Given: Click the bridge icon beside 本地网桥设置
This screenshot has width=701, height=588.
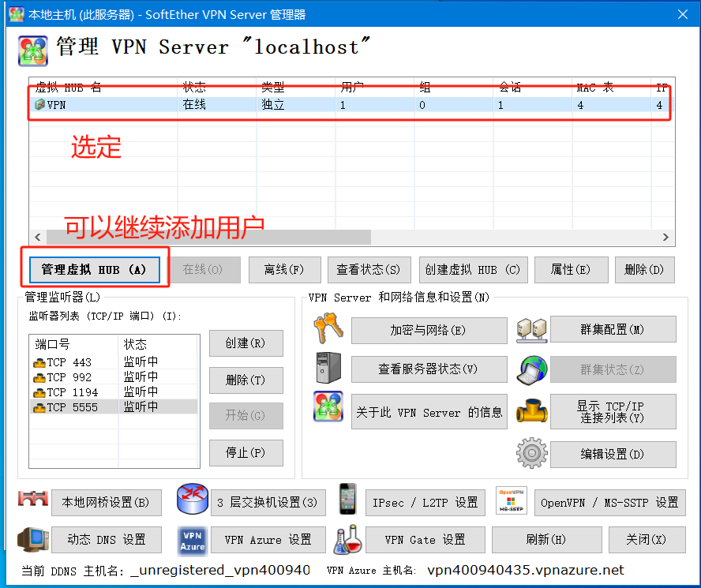Looking at the screenshot, I should click(33, 499).
